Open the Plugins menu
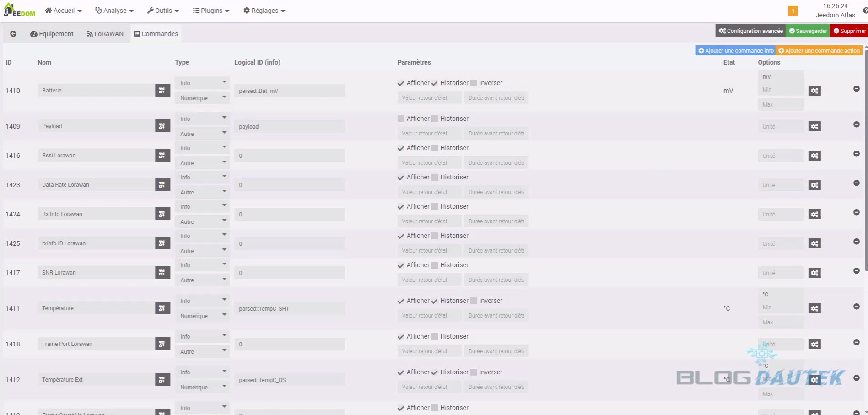Image resolution: width=868 pixels, height=415 pixels. coord(211,11)
